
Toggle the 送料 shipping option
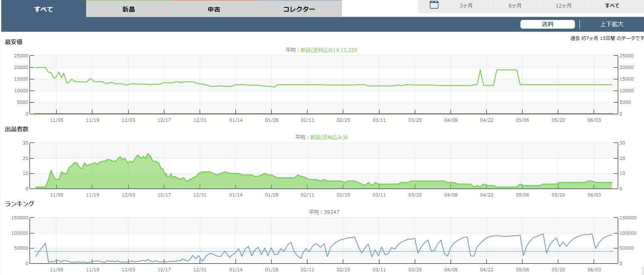(x=547, y=25)
